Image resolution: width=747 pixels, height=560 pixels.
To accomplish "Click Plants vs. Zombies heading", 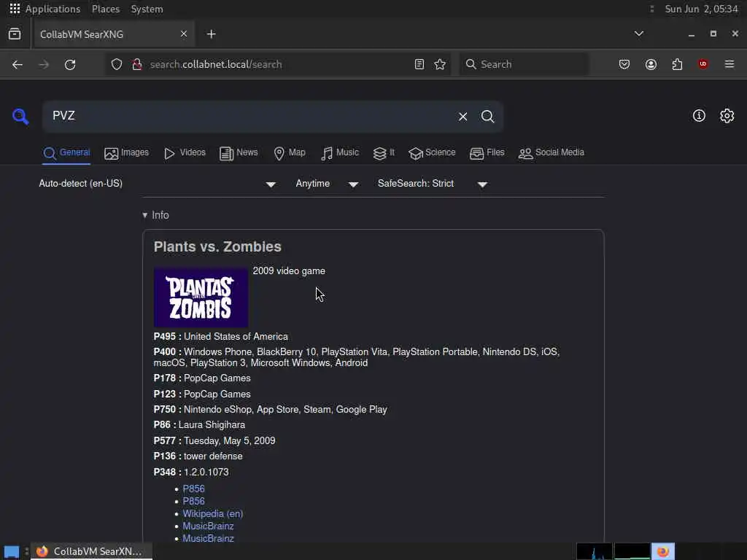I will (217, 246).
